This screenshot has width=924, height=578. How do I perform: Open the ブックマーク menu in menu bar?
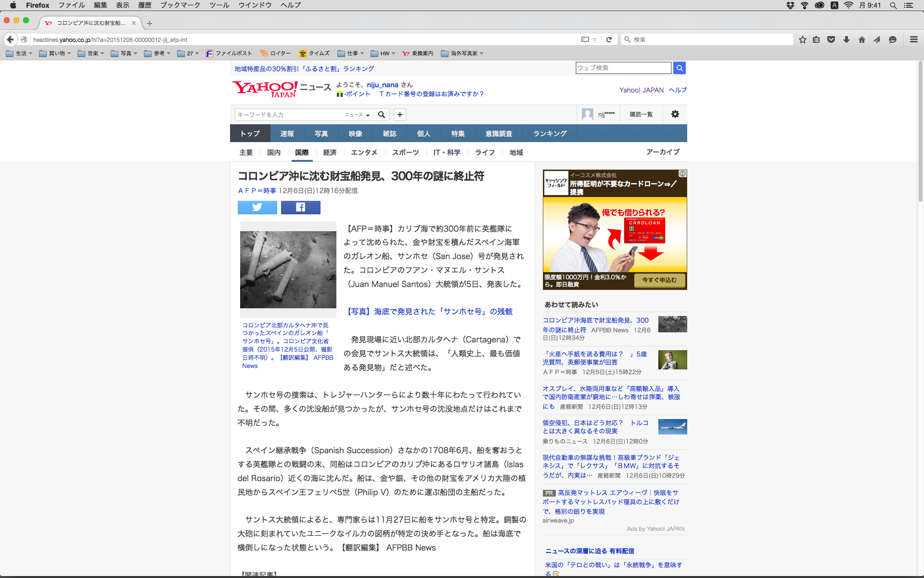pyautogui.click(x=180, y=5)
